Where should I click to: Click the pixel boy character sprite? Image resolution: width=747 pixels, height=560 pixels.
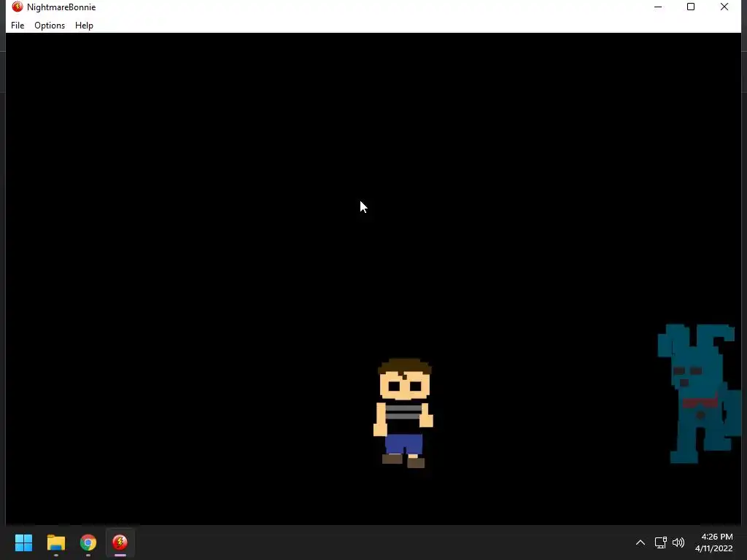[x=403, y=413]
